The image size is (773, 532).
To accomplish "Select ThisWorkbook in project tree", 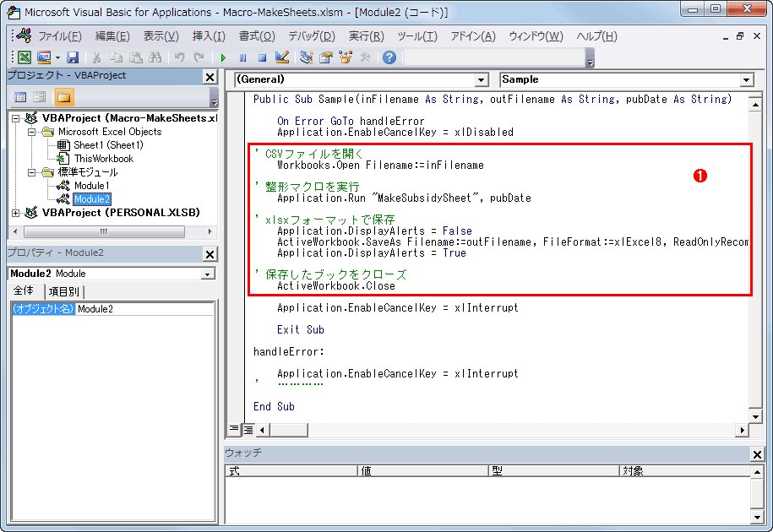I will point(104,159).
